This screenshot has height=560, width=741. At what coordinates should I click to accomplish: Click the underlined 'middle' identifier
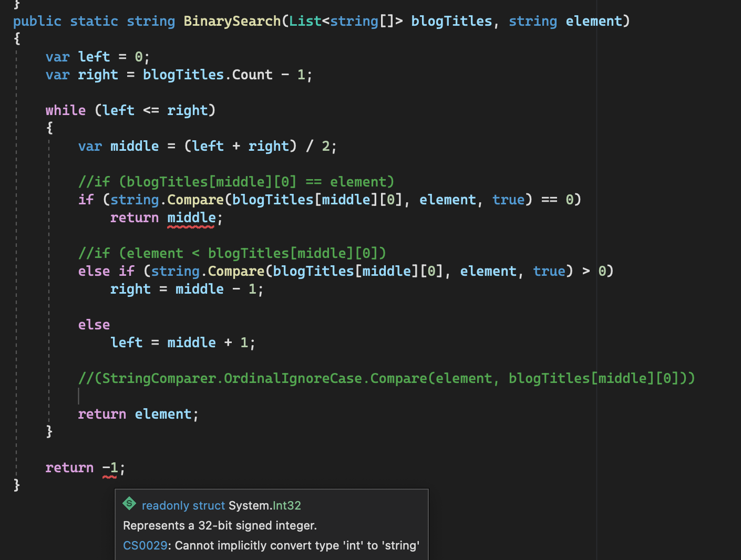(x=191, y=217)
